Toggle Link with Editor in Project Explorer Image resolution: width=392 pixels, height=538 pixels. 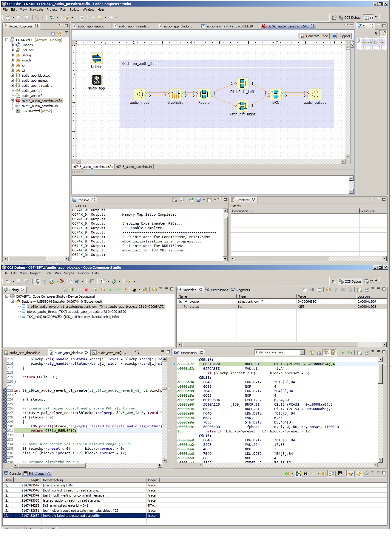60,33
